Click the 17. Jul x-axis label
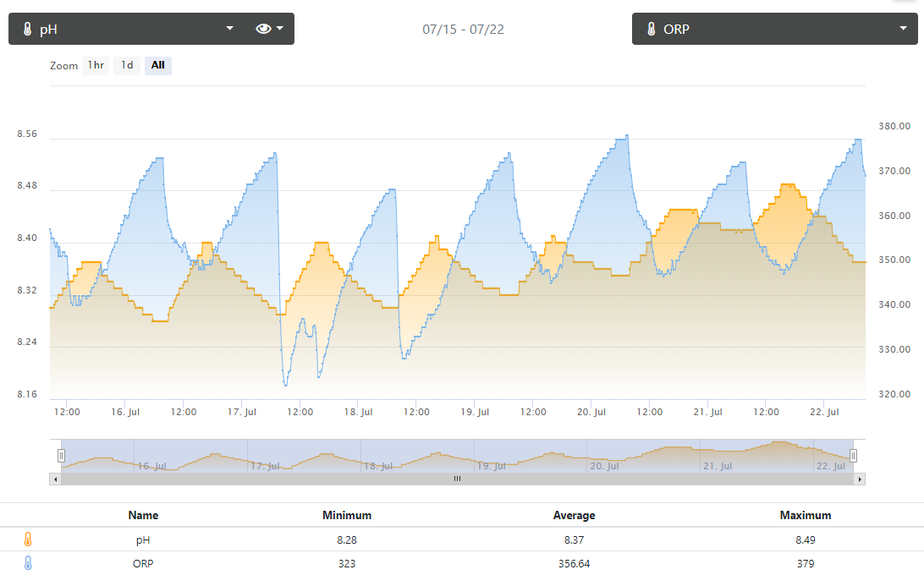 [242, 413]
